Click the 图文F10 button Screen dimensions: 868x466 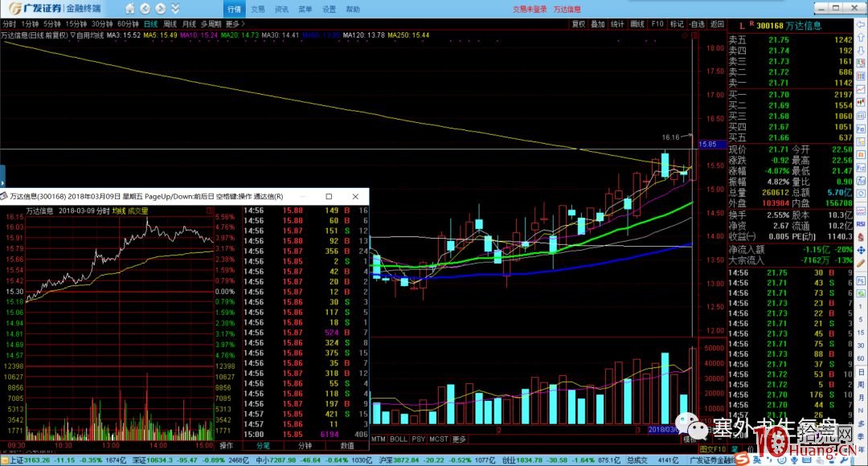713,449
